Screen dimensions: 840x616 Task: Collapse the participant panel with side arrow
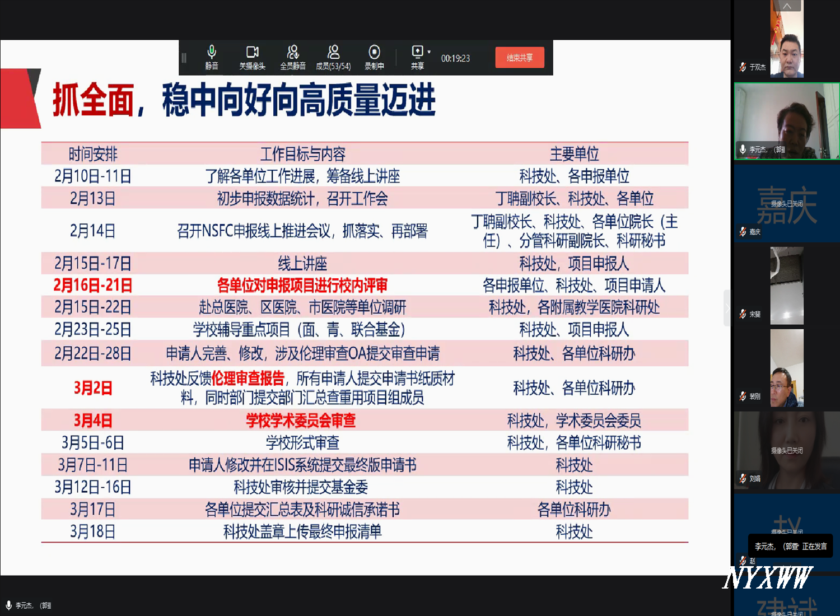coord(727,307)
